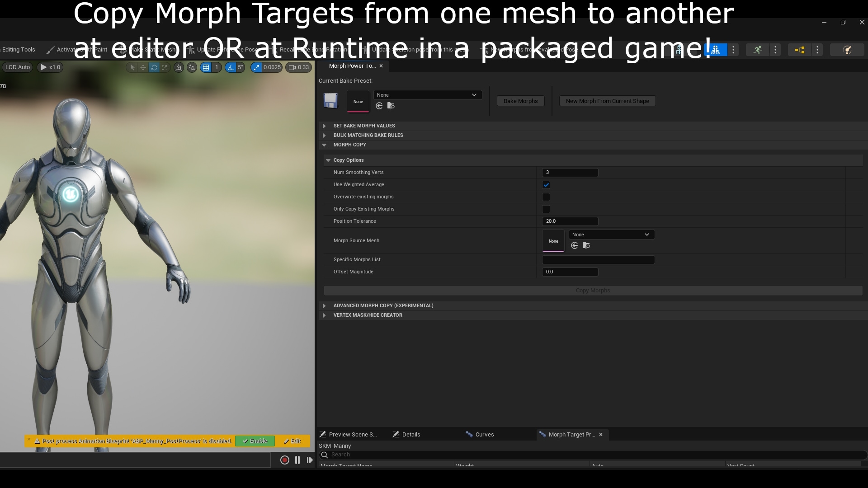The width and height of the screenshot is (868, 488).
Task: Open rotation snap value 5°
Action: 241,67
